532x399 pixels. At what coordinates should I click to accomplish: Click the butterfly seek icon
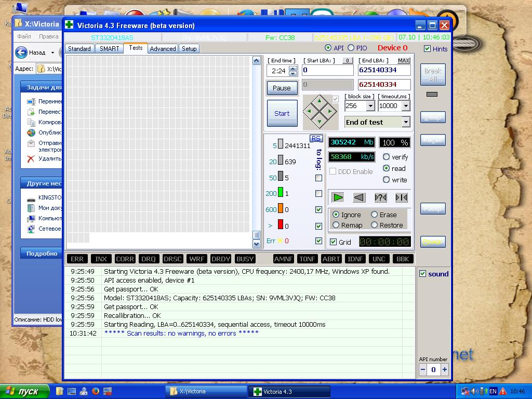[402, 197]
